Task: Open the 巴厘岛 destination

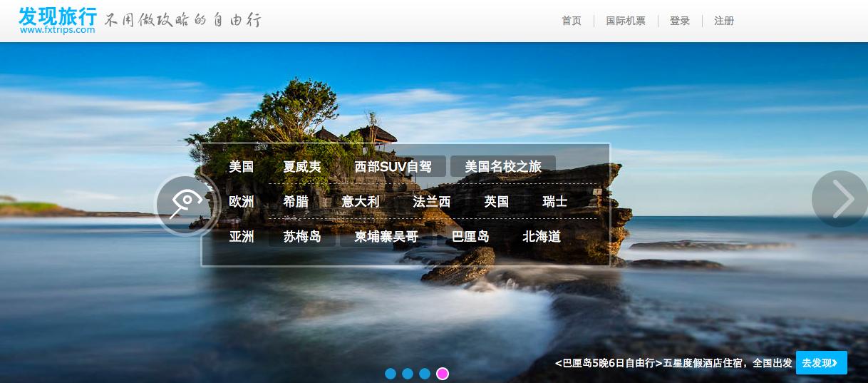Action: click(x=471, y=237)
